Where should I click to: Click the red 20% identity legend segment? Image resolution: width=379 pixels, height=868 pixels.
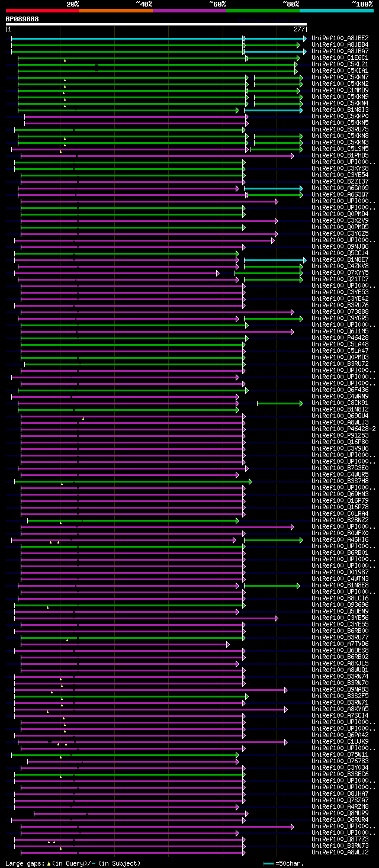click(x=43, y=11)
